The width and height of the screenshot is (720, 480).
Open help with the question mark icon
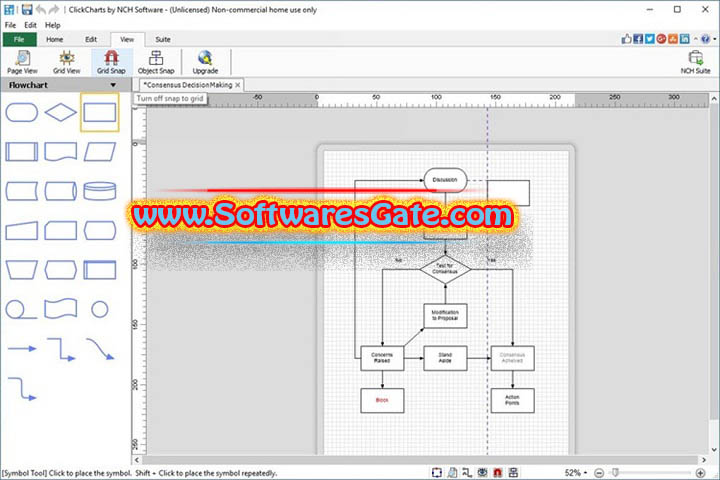pyautogui.click(x=705, y=39)
